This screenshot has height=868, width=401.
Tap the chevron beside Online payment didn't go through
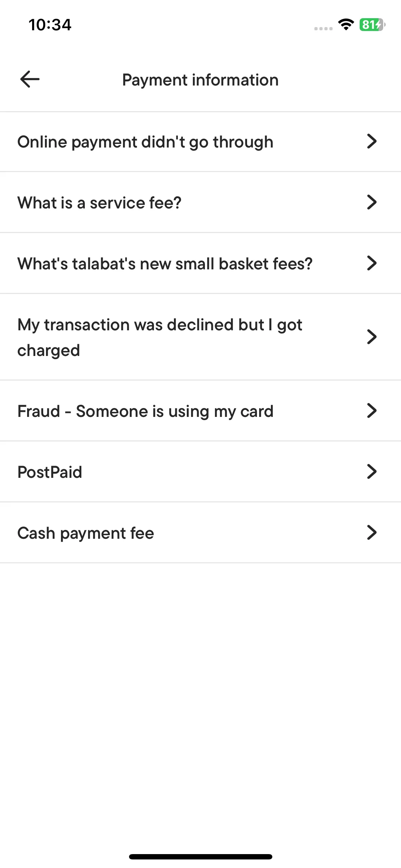point(371,141)
